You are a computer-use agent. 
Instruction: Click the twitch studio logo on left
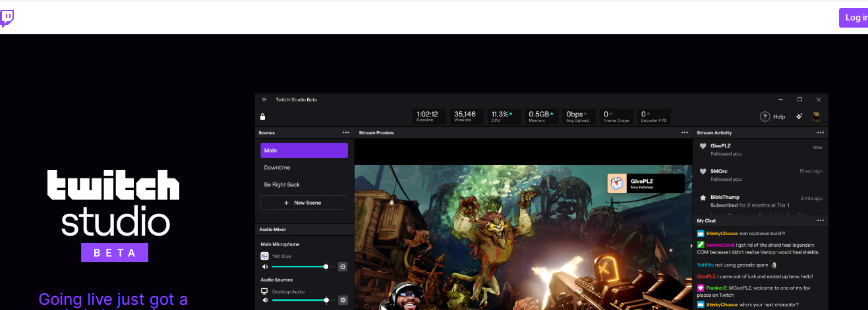click(x=113, y=203)
